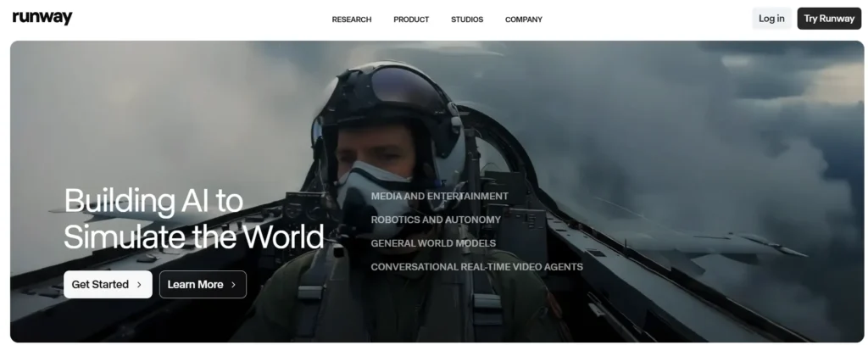868x345 pixels.
Task: Click the chevron arrow inside Learn More
Action: [233, 285]
